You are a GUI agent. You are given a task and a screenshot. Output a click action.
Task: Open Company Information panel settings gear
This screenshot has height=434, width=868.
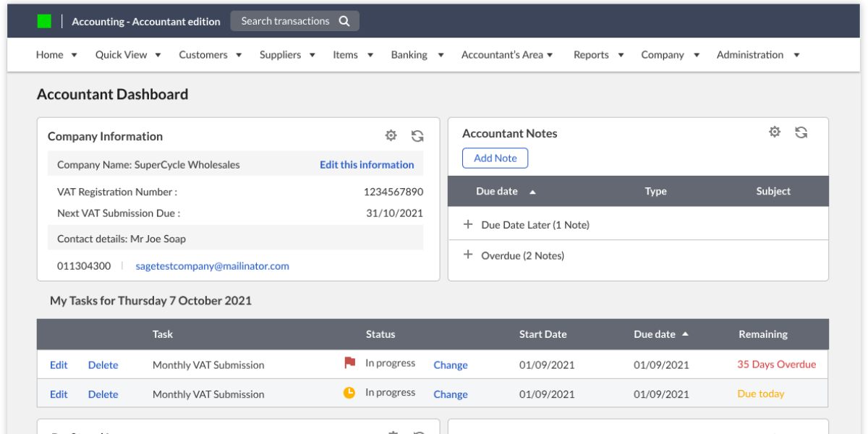tap(391, 135)
